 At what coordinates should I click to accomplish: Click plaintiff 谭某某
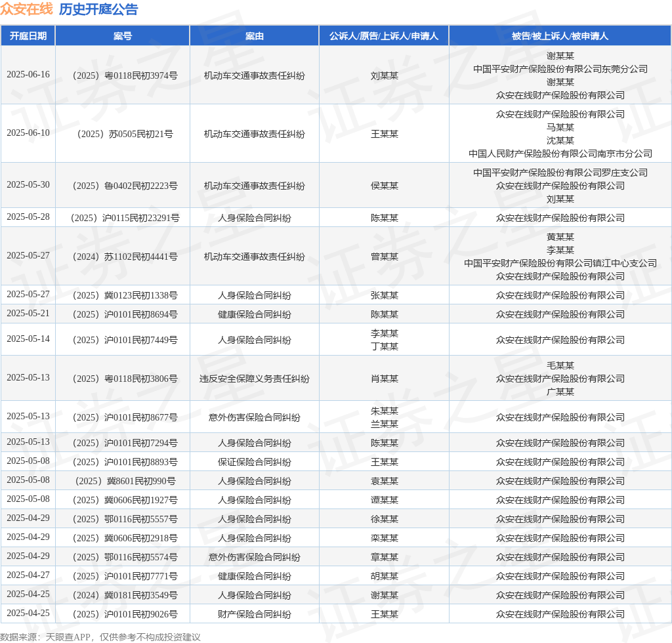385,500
